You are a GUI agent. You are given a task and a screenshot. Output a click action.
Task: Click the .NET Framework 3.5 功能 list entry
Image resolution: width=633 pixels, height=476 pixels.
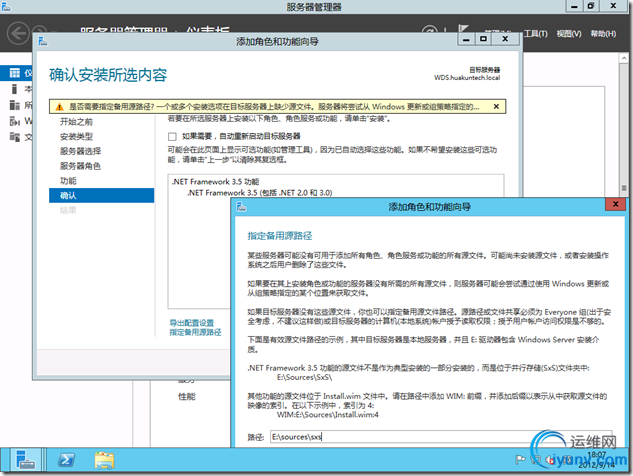click(x=216, y=182)
